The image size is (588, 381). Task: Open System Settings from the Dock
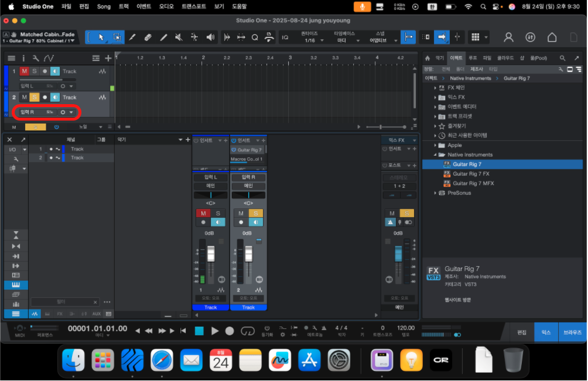tap(339, 360)
